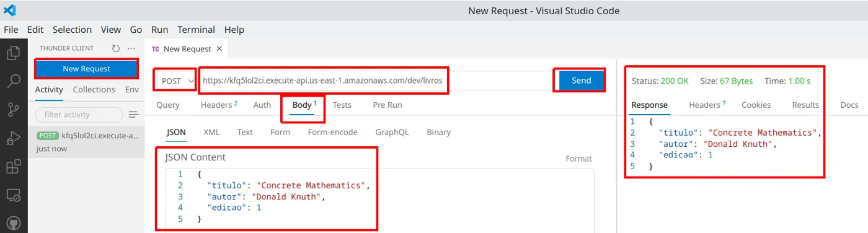The width and height of the screenshot is (868, 233).
Task: Click the Time 1.00 s text
Action: click(787, 81)
